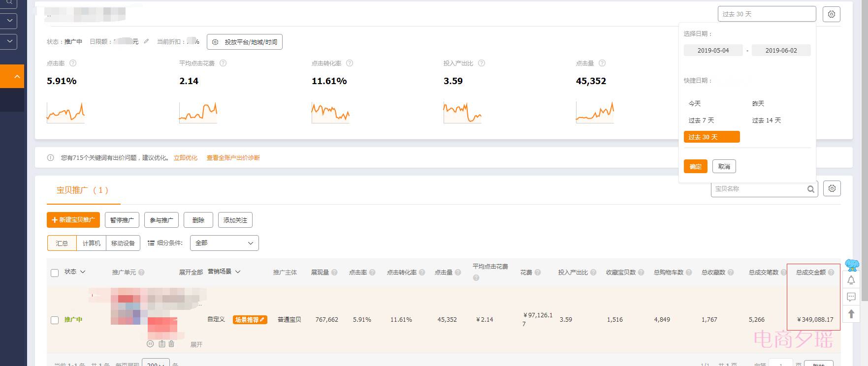The height and width of the screenshot is (366, 868).
Task: Copy the promotion unit via clipboard icon
Action: click(161, 344)
